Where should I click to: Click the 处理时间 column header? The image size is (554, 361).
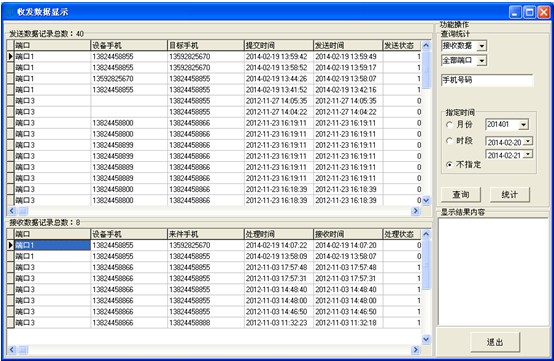tap(279, 234)
